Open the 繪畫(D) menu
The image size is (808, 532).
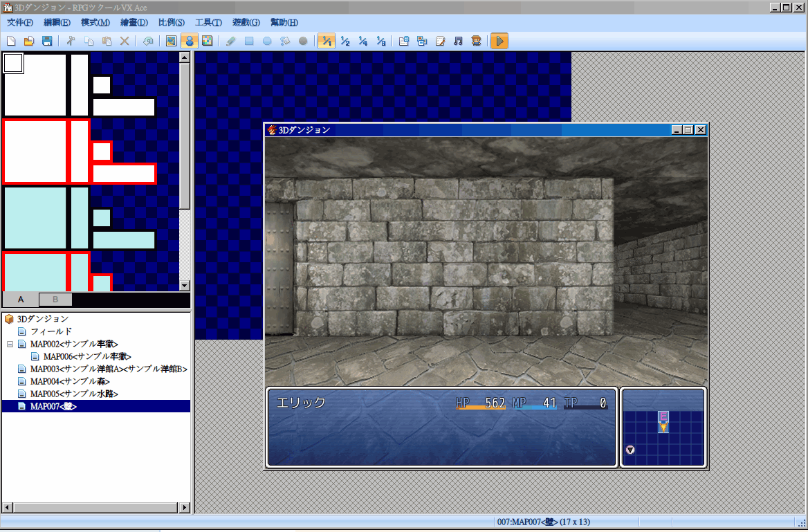click(134, 23)
